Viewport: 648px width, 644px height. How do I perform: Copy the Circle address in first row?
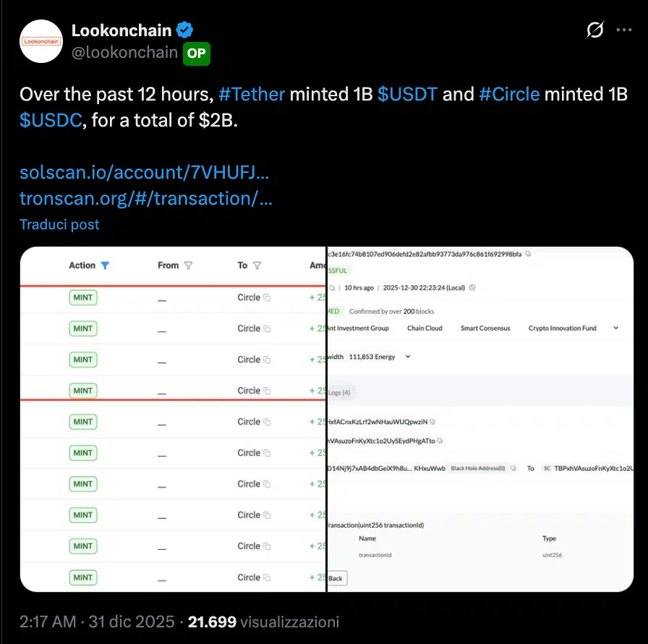[x=267, y=297]
